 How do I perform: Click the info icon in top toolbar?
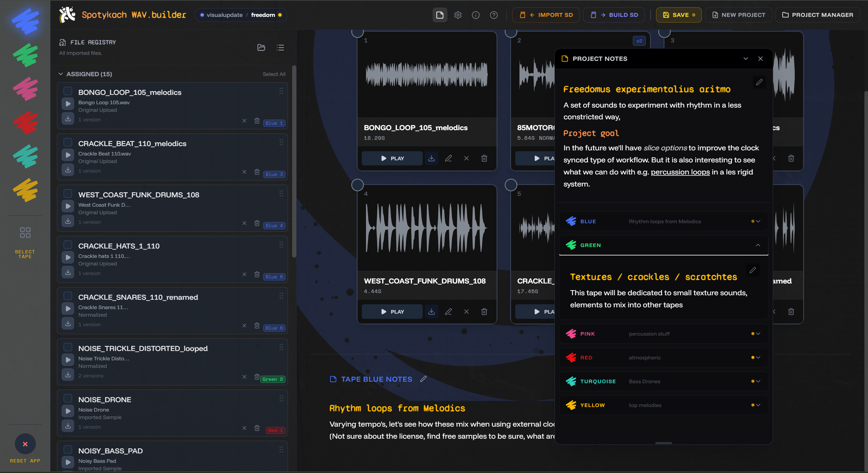(x=475, y=15)
